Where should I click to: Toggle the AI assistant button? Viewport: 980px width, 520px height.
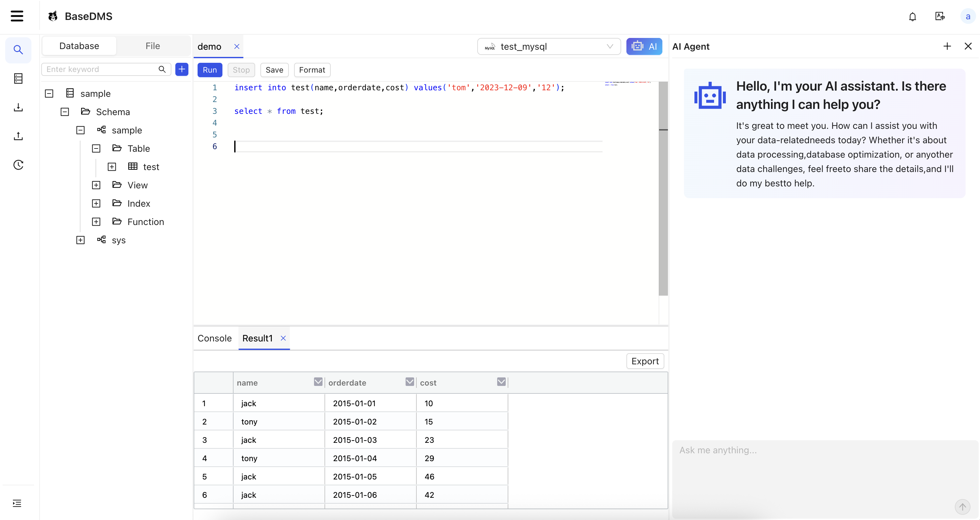[x=644, y=46]
